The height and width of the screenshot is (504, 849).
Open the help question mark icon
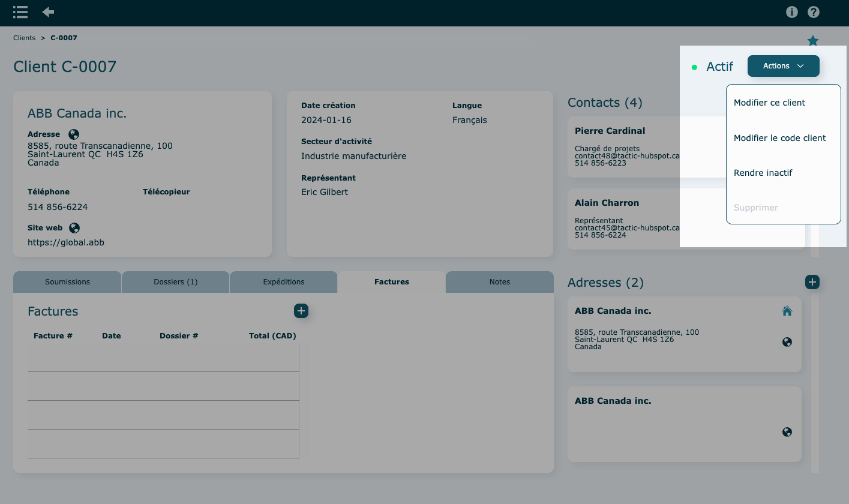click(x=814, y=12)
